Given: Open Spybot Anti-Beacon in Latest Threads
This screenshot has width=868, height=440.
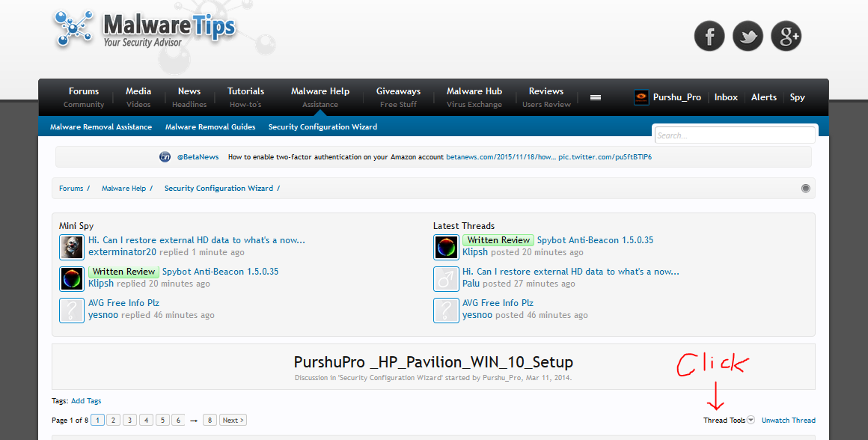Looking at the screenshot, I should pyautogui.click(x=595, y=240).
